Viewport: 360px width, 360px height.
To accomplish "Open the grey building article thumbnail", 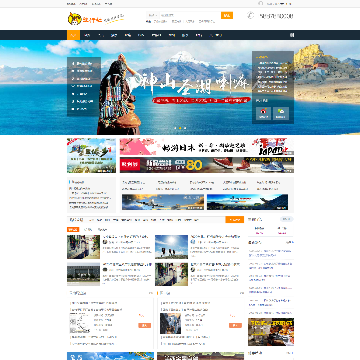I will point(83,274).
